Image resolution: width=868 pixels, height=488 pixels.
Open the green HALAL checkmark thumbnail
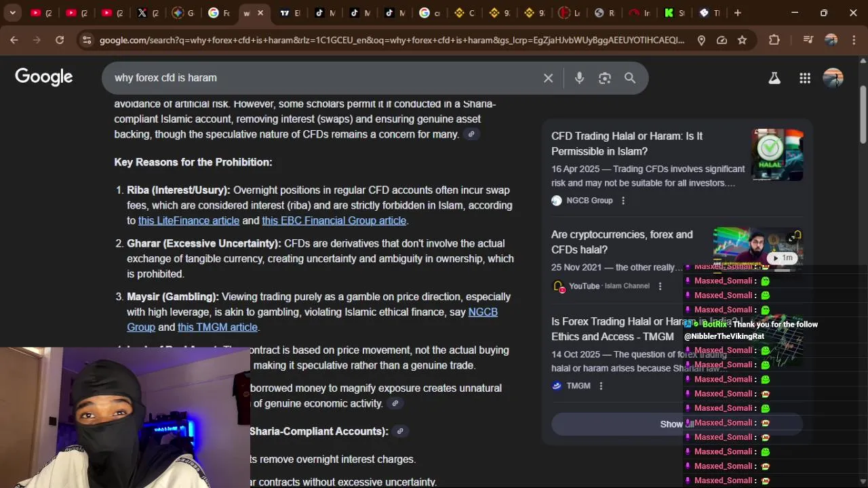coord(777,155)
